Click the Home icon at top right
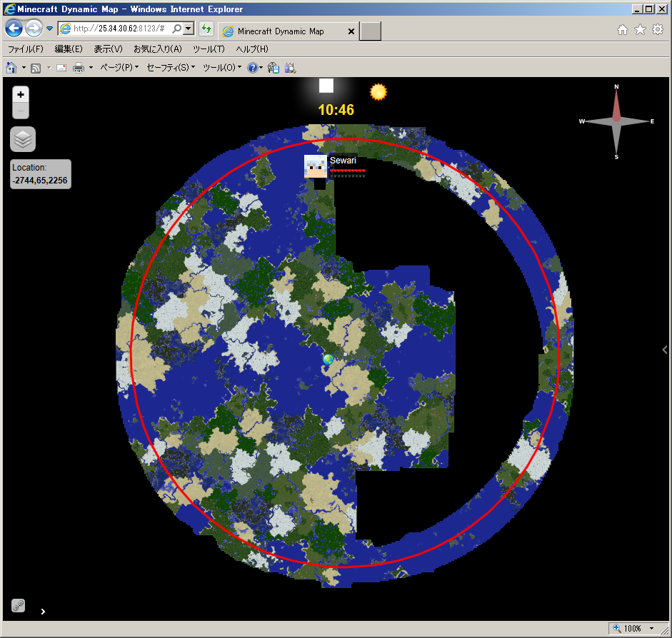 coord(622,29)
